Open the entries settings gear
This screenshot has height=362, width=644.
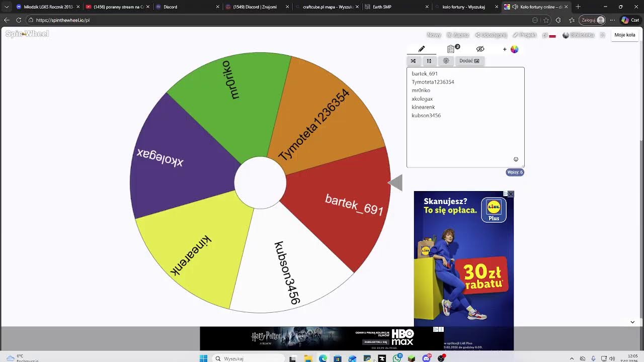pos(446,61)
